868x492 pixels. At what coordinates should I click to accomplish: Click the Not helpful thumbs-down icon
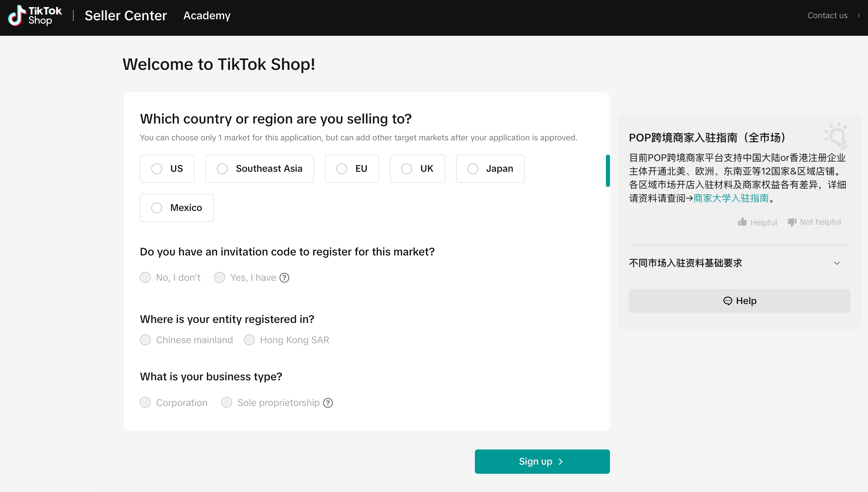(792, 222)
